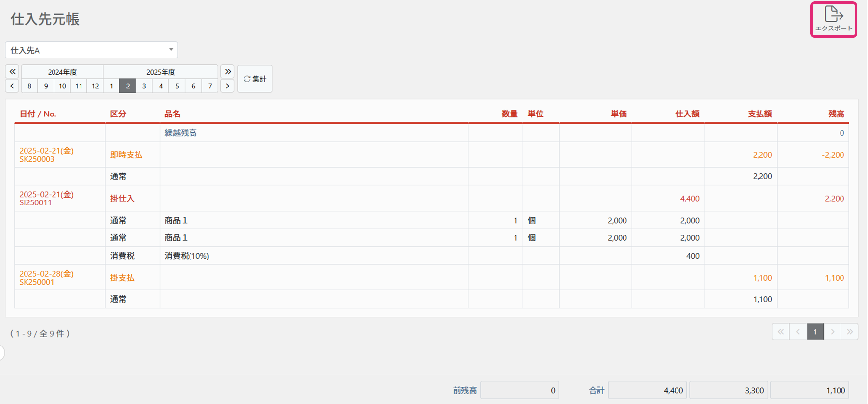Open payment slip SK250001
The width and height of the screenshot is (868, 404).
coord(37,282)
